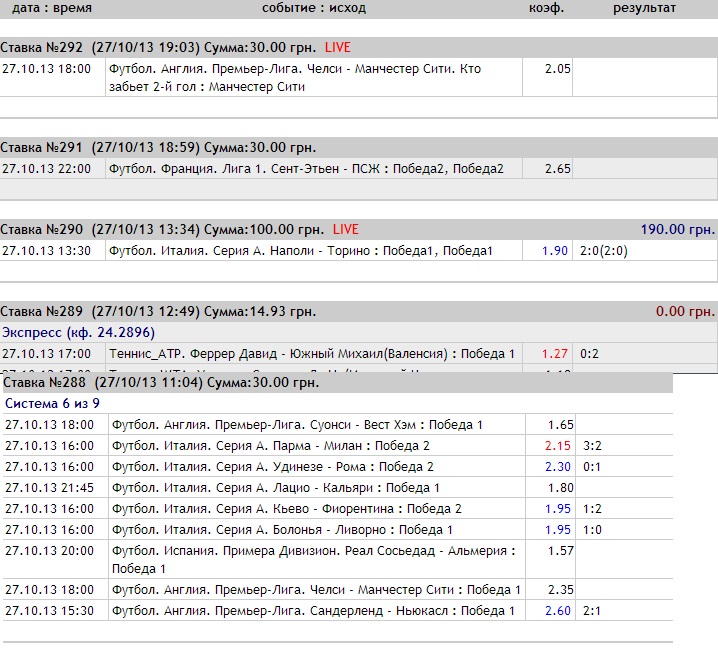Click the "результат" column header
This screenshot has width=718, height=665.
644,8
